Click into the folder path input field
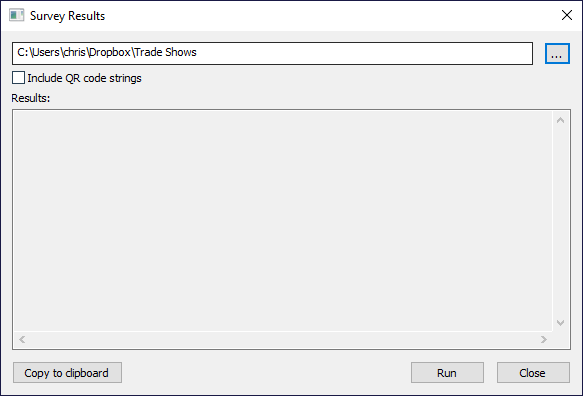This screenshot has width=583, height=396. coord(272,53)
